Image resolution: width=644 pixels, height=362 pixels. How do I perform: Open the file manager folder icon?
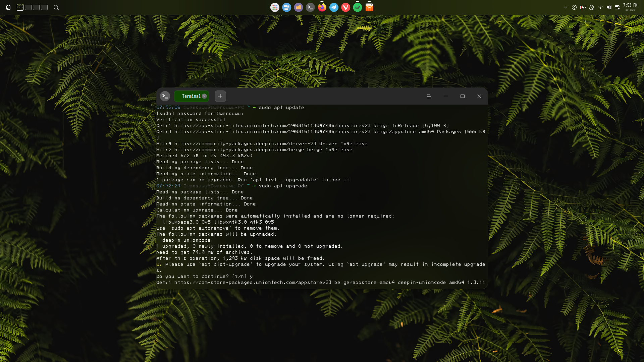298,7
